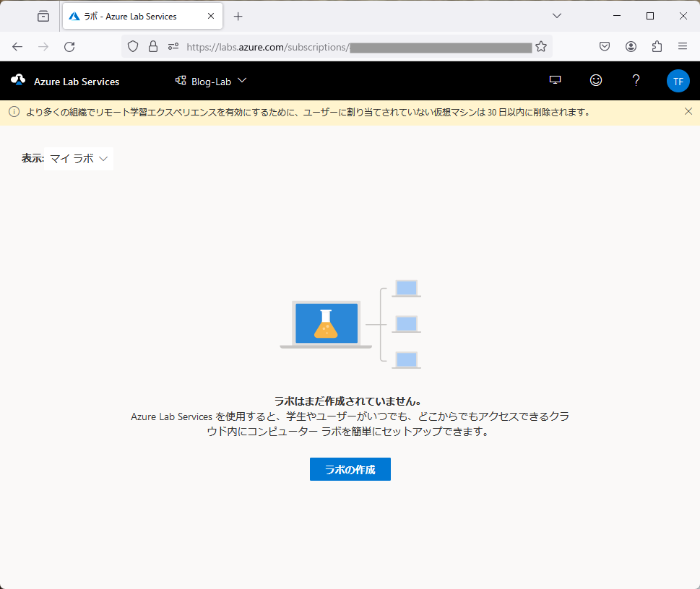Select the ラボ - Azure Lab Services tab

[142, 16]
